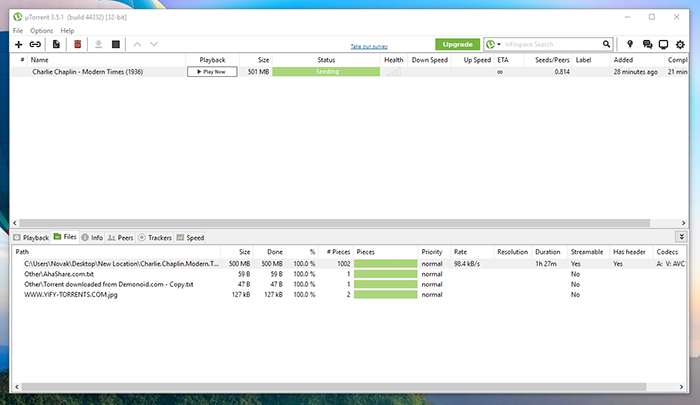Focus the Infospace Search field

pyautogui.click(x=551, y=44)
